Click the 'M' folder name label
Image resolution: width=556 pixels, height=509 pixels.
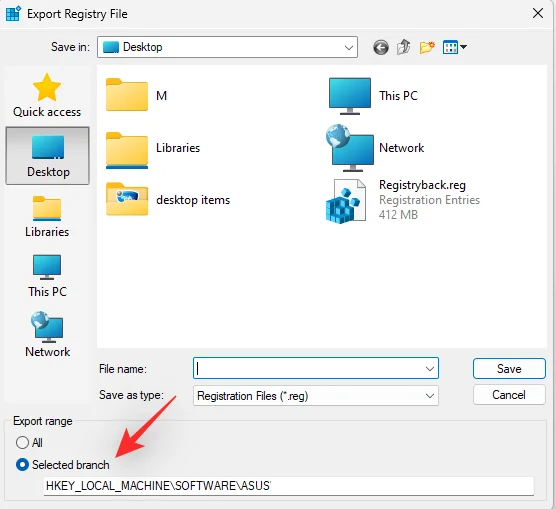161,96
